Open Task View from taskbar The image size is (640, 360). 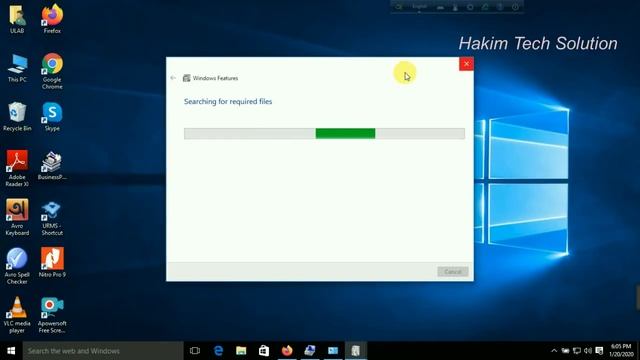[195, 351]
